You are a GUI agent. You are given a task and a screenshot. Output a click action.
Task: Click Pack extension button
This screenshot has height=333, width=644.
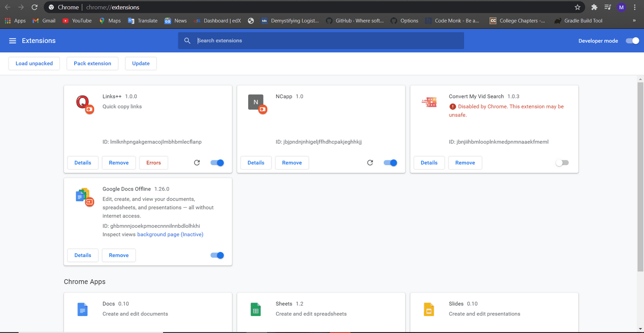(93, 64)
